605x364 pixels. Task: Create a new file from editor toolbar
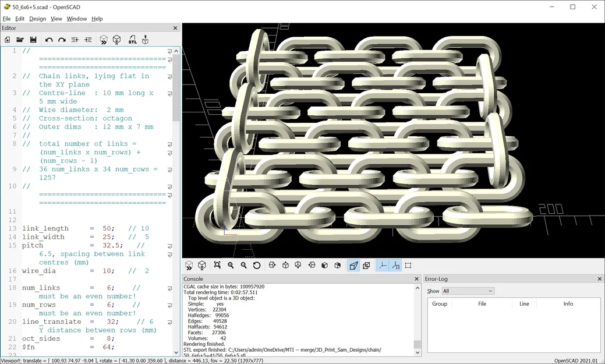(8, 40)
